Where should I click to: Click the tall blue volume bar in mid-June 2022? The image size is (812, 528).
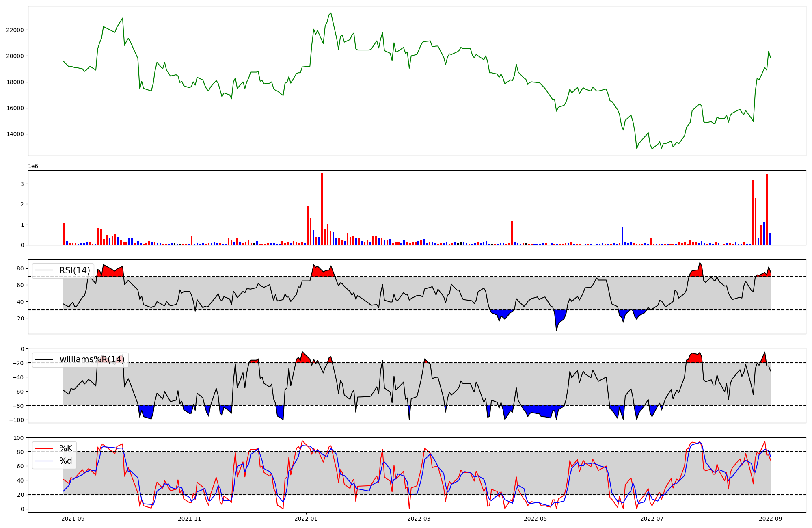point(622,236)
